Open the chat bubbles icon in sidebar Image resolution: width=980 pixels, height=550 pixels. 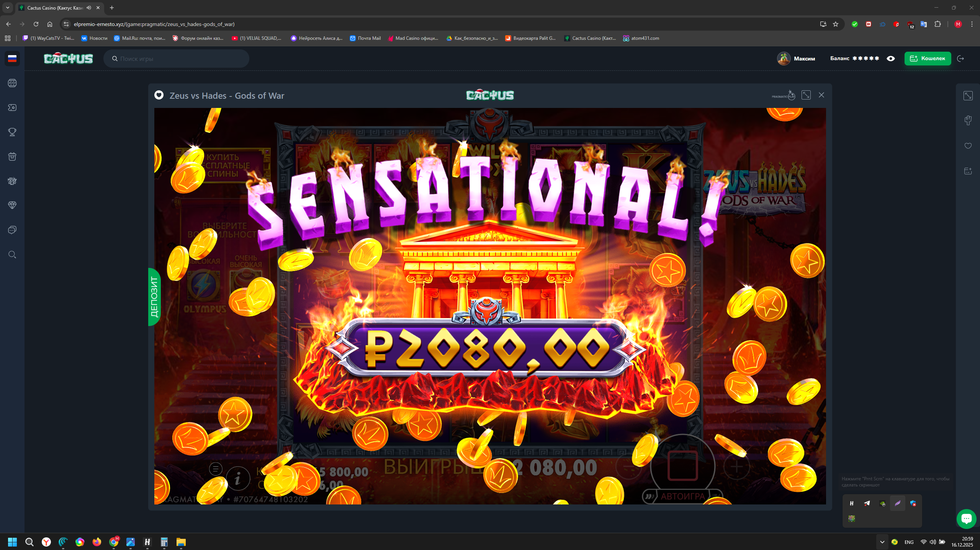point(12,230)
